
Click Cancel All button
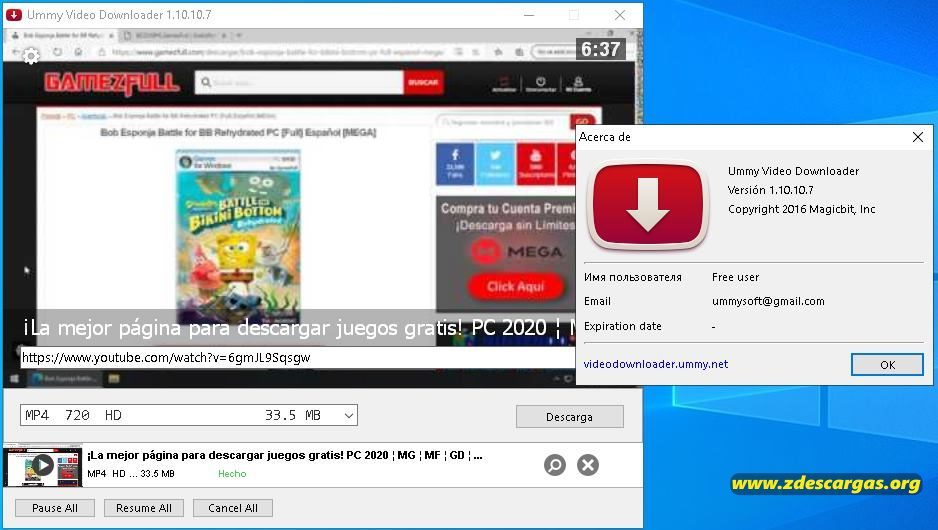pos(233,508)
